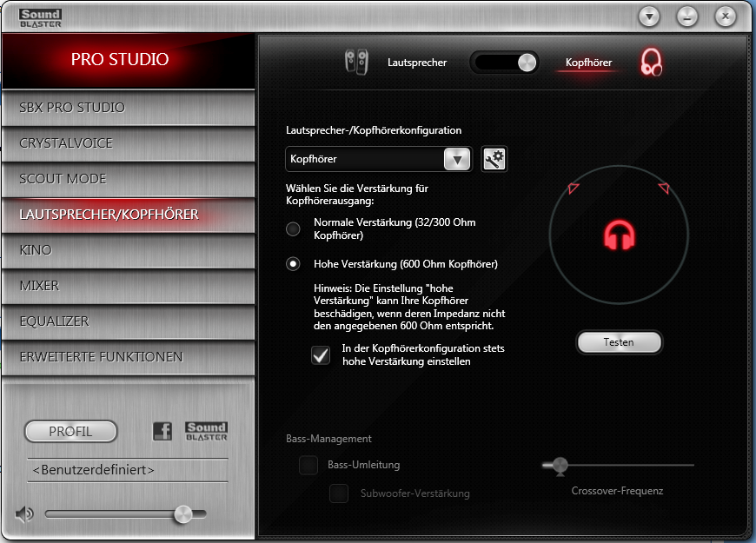
Task: Open the Kopfhörer configuration dropdown
Action: coord(379,159)
